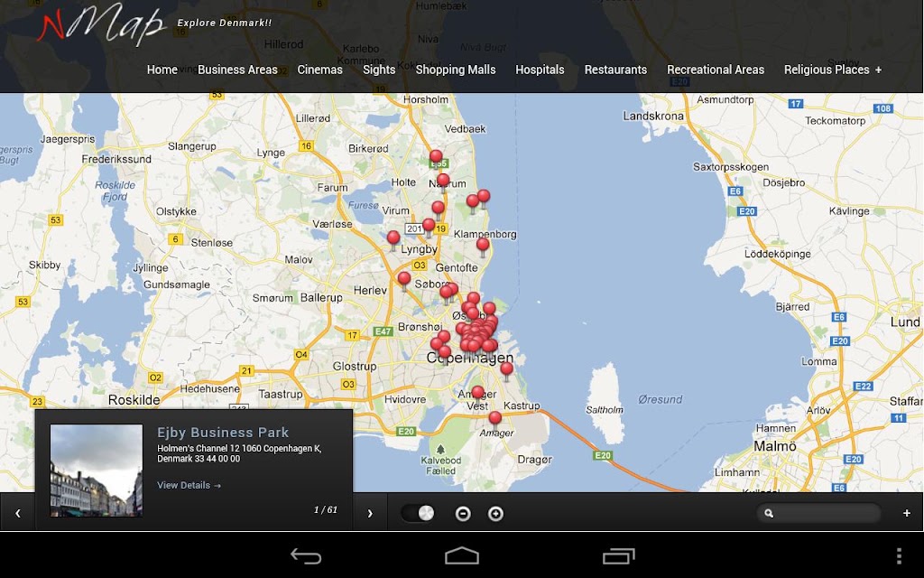Click the Dragør map label
Screen dimensions: 924x578
point(534,460)
